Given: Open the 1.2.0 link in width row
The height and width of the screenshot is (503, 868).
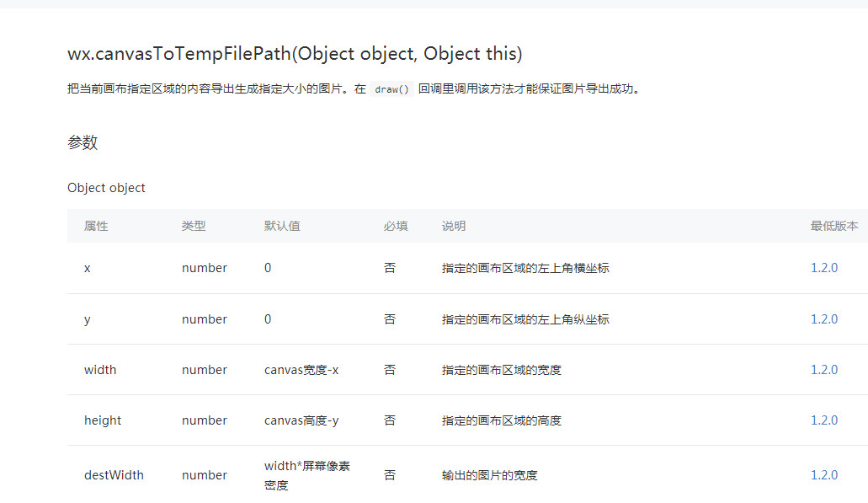Looking at the screenshot, I should 823,370.
